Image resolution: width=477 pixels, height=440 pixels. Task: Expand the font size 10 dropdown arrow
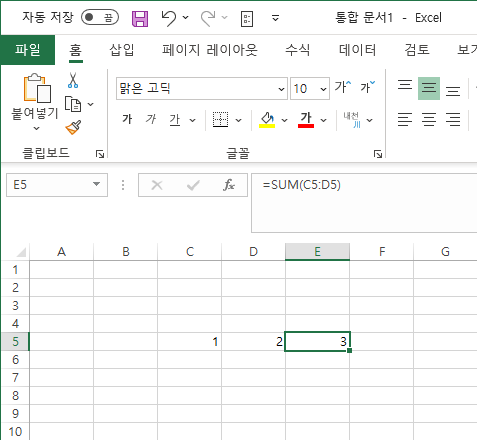[x=323, y=89]
